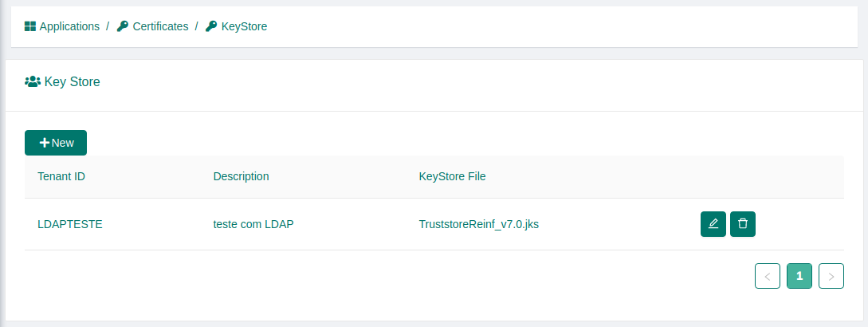Click the TruststoreReinf_v7.0.jks file name
The image size is (868, 327).
coord(479,224)
